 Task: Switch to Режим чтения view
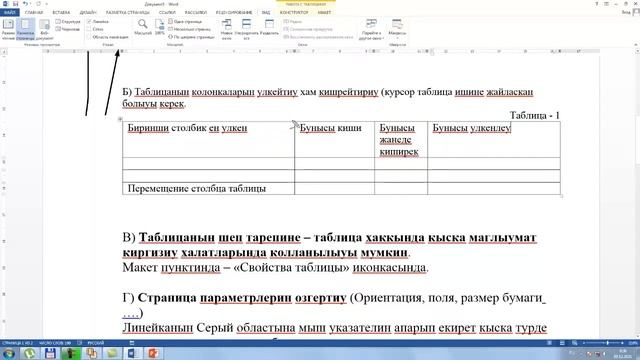click(8, 30)
